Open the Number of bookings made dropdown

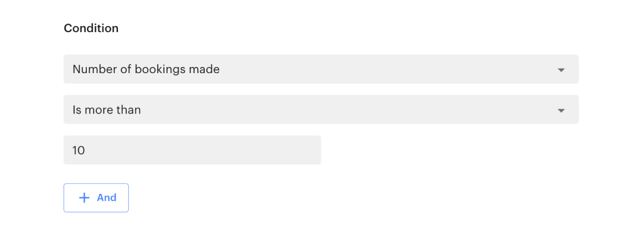(321, 69)
